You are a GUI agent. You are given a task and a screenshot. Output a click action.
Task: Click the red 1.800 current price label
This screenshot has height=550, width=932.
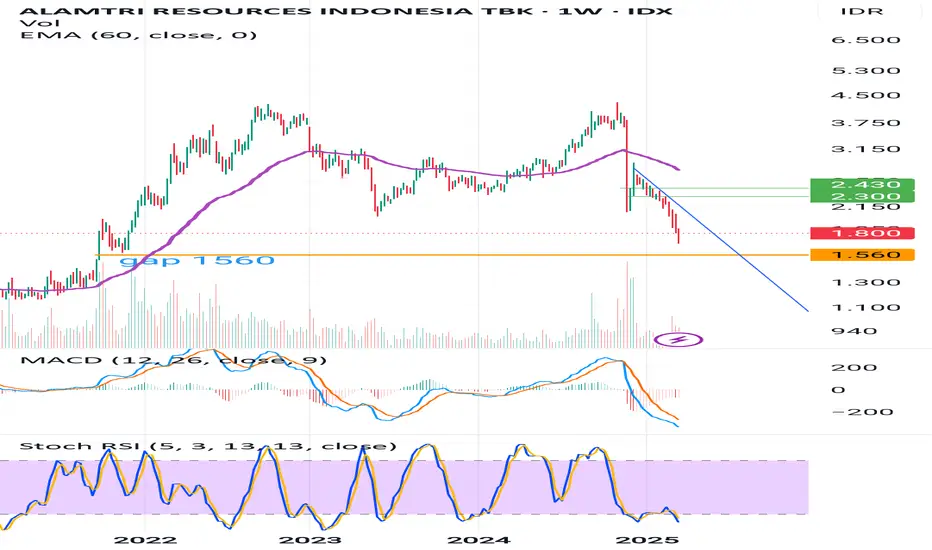tap(862, 233)
